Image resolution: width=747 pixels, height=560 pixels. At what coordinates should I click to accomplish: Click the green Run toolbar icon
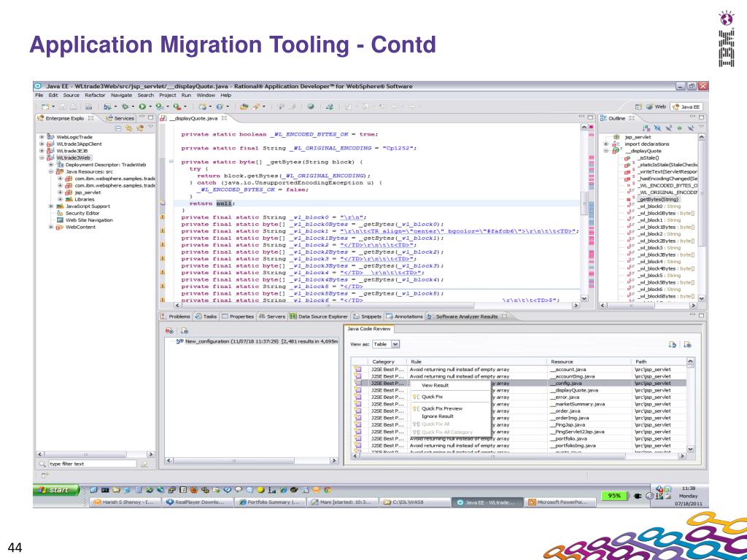pos(142,107)
